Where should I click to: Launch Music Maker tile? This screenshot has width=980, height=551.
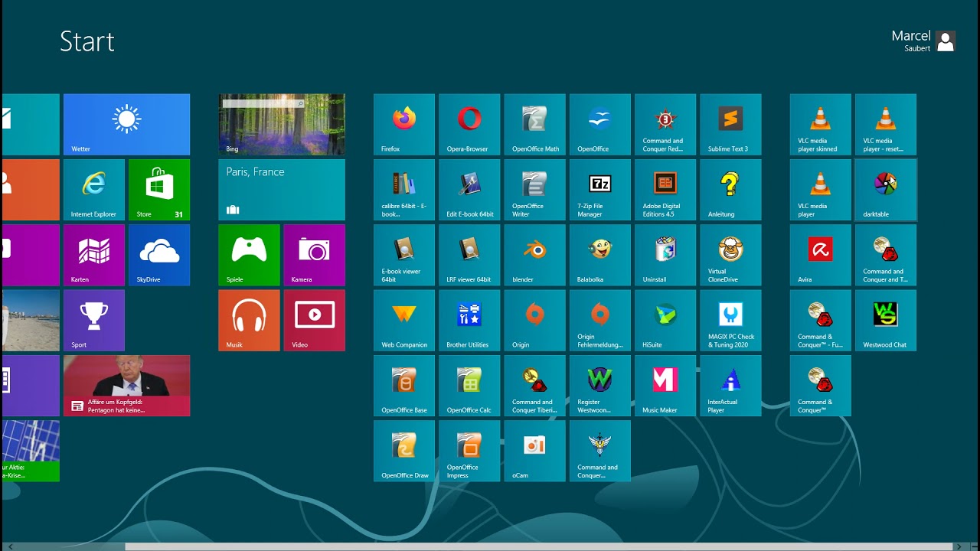665,386
